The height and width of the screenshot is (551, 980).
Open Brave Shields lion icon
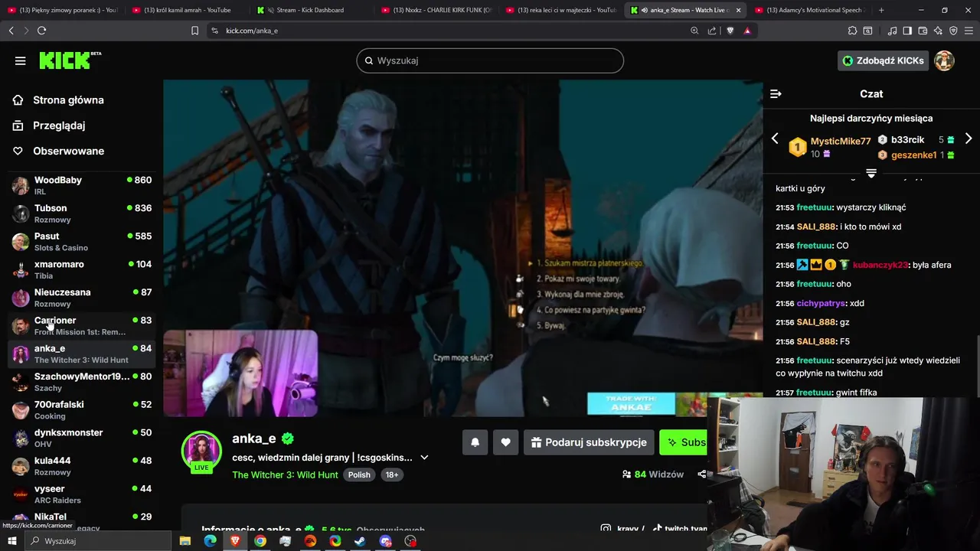pyautogui.click(x=730, y=31)
